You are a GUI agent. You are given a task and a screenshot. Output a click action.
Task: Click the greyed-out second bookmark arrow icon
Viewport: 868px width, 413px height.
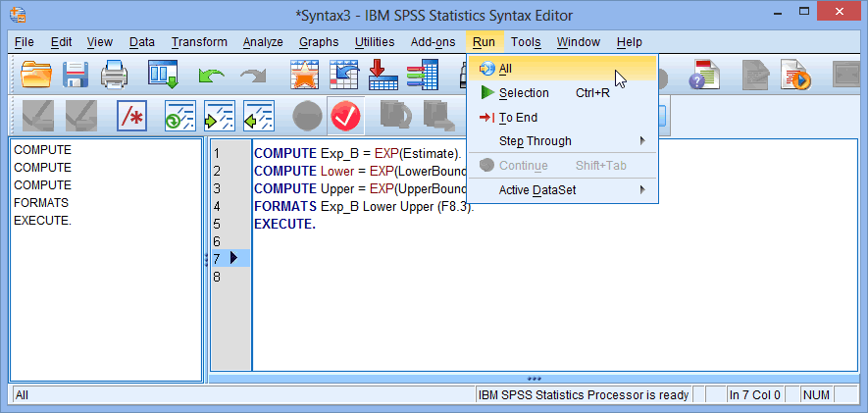81,116
